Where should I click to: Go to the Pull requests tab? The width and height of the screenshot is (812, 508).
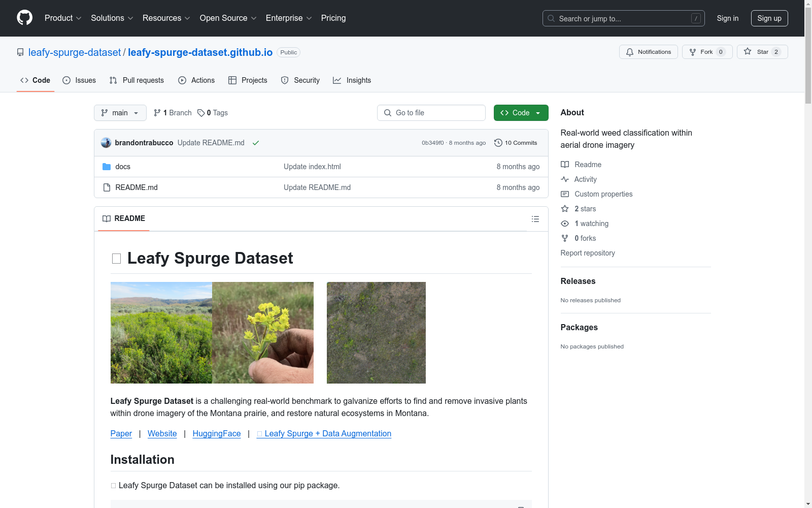(x=137, y=80)
